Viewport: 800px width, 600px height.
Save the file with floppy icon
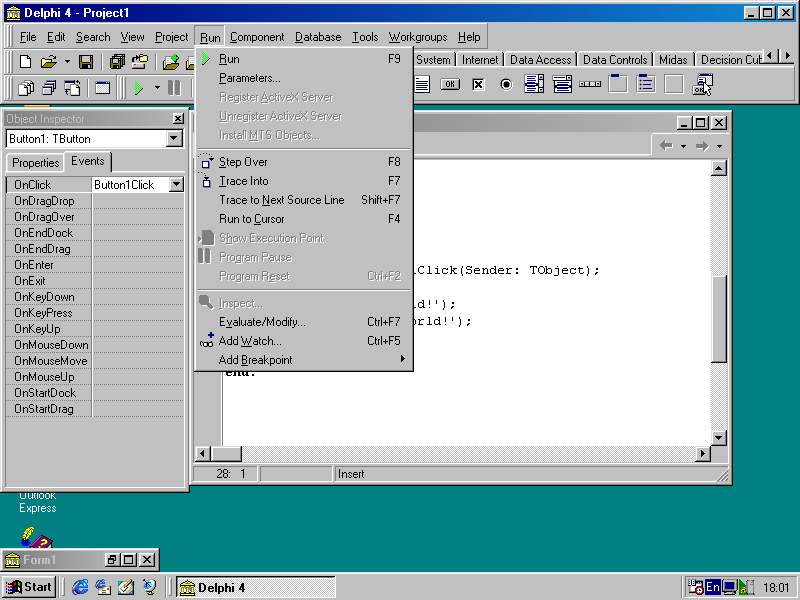pyautogui.click(x=86, y=62)
